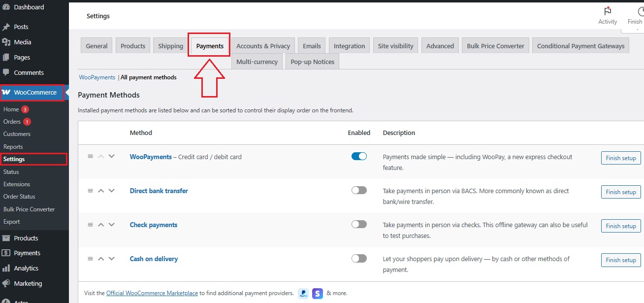Click the Check payments drag handle

90,224
